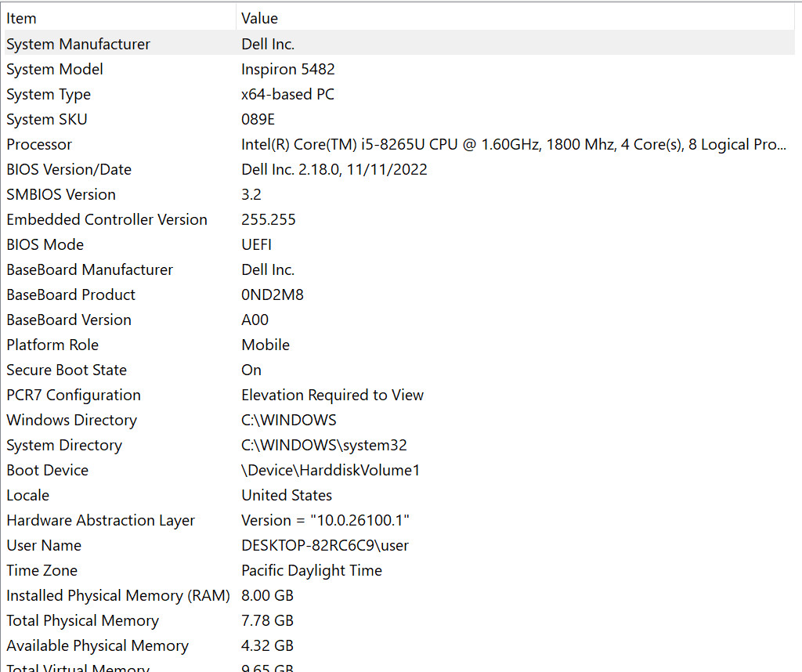802x672 pixels.
Task: Select the User Name row
Action: (x=399, y=545)
